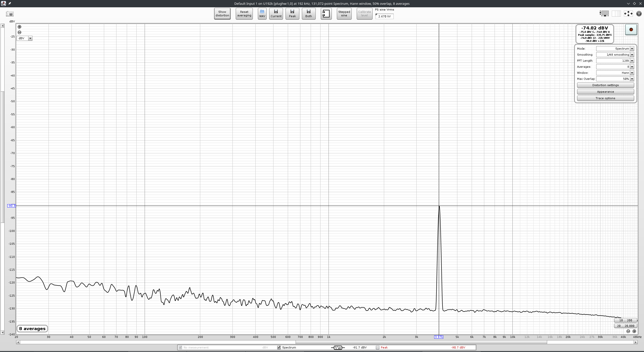The height and width of the screenshot is (352, 644).
Task: Click the Stepped sine button
Action: point(344,14)
